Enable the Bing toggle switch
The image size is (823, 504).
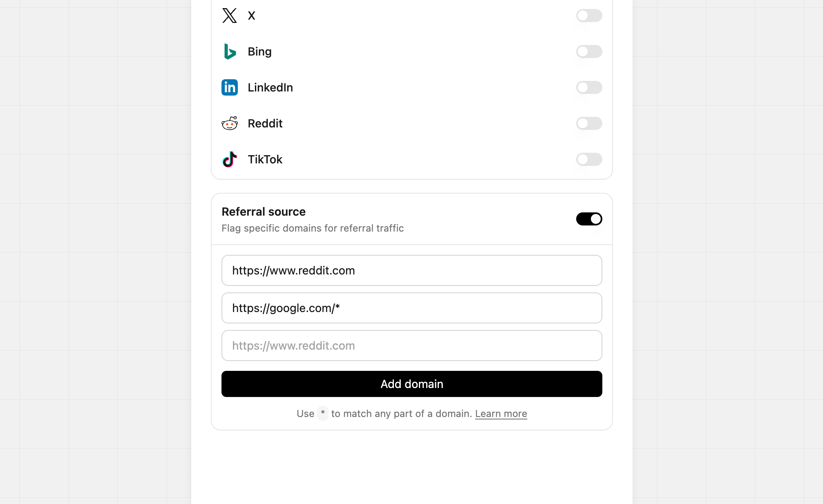tap(589, 51)
